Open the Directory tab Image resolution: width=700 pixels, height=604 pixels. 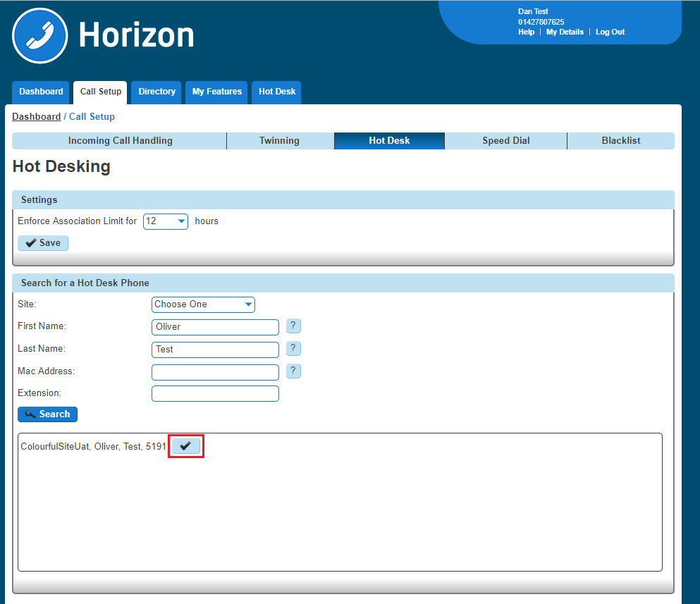[x=156, y=92]
